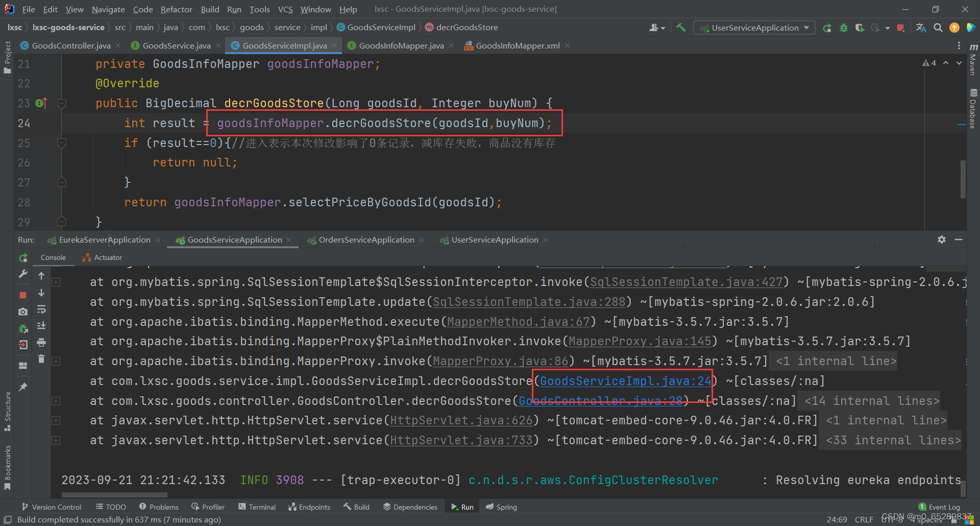Start debugging with the bug icon

(x=843, y=28)
